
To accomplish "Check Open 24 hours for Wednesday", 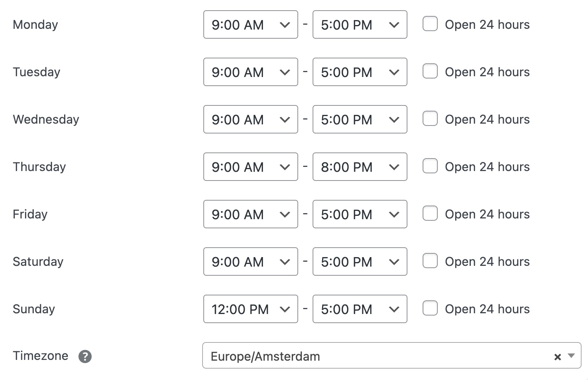I will coord(430,119).
